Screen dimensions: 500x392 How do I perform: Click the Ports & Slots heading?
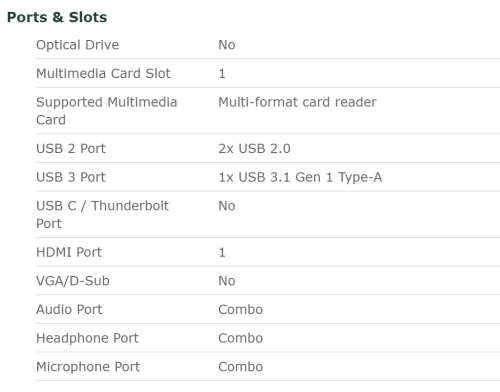(x=57, y=17)
